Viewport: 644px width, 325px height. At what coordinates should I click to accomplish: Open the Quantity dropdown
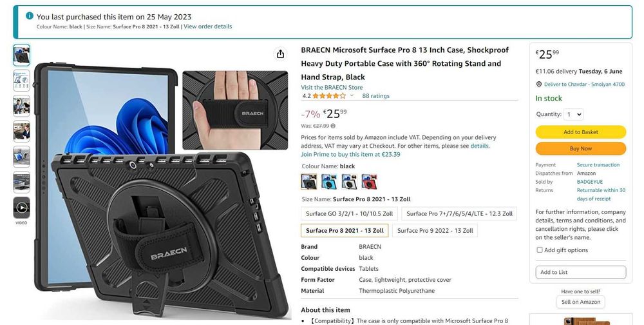coord(573,114)
